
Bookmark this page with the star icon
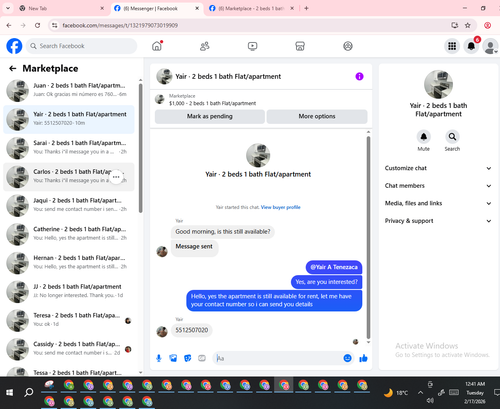468,25
